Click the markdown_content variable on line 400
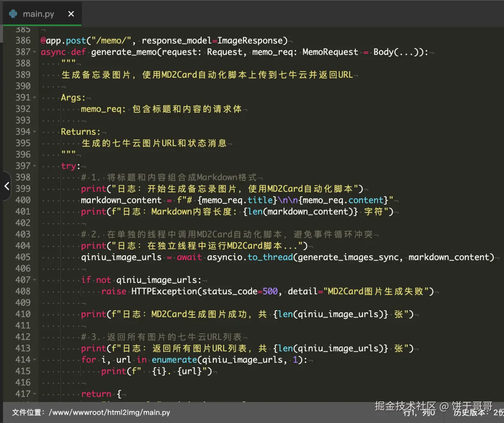Image resolution: width=504 pixels, height=423 pixels. tap(121, 200)
